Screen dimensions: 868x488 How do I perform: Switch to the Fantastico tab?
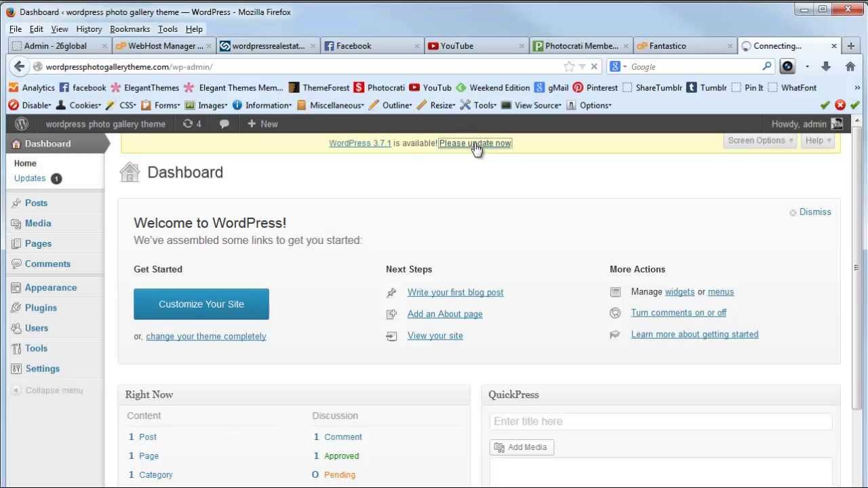coord(685,46)
